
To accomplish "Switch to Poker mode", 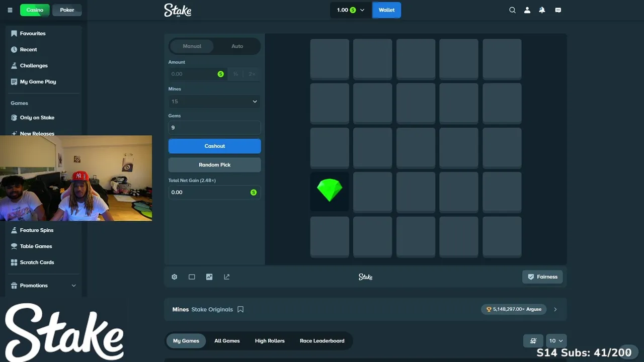I will [x=67, y=10].
